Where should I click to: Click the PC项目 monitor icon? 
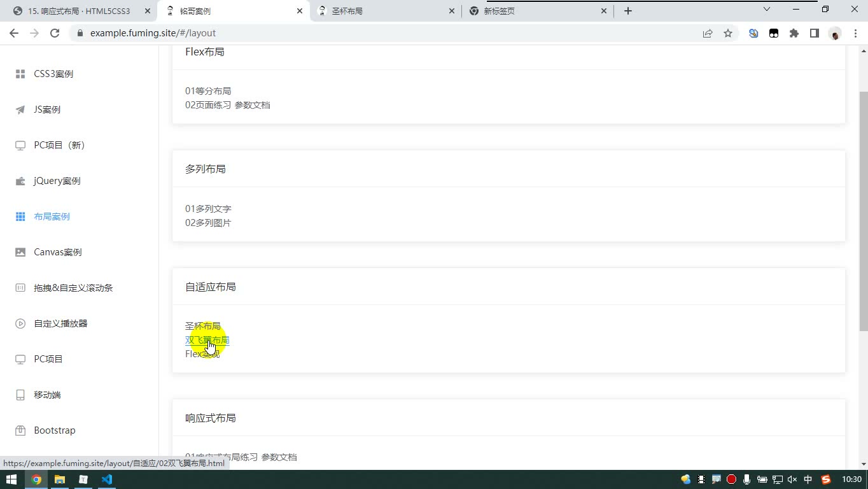20,359
